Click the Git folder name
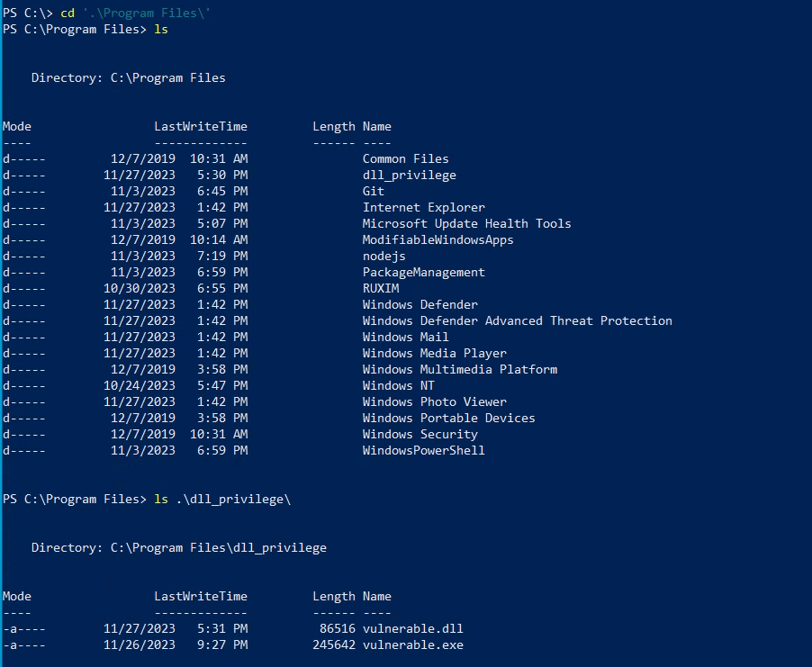 pos(373,191)
